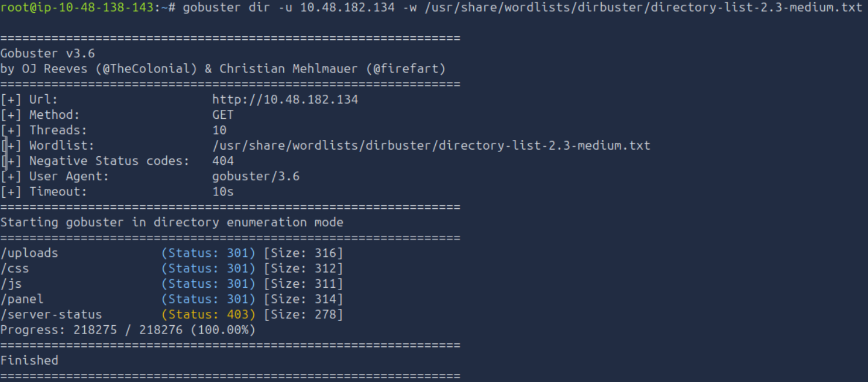Viewport: 868px width, 382px height.
Task: Click the /uploads directory result
Action: click(x=29, y=253)
